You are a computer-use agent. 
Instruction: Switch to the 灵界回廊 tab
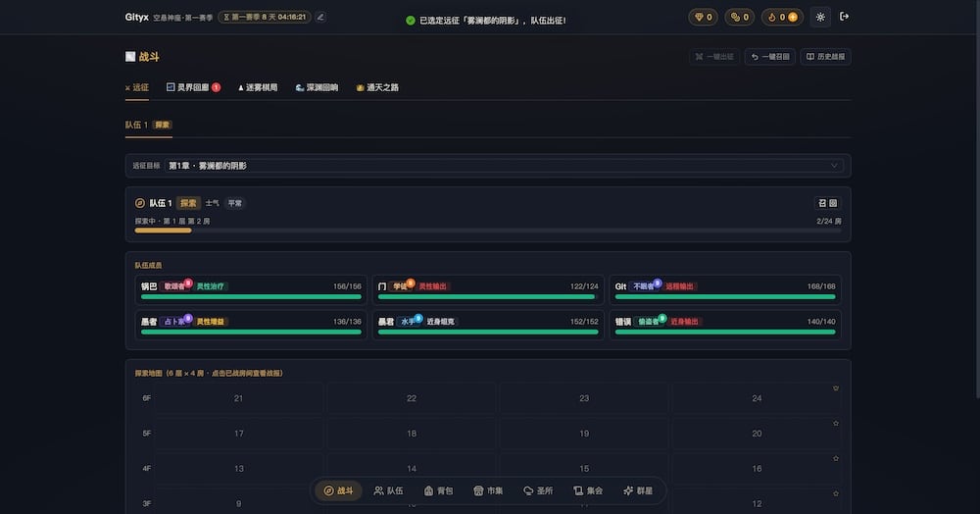(x=193, y=87)
